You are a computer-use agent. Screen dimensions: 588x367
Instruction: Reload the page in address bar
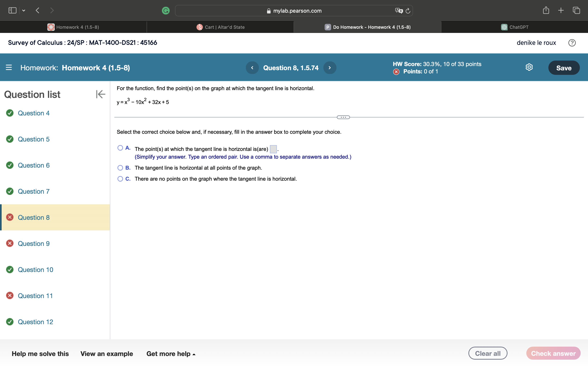[408, 11]
